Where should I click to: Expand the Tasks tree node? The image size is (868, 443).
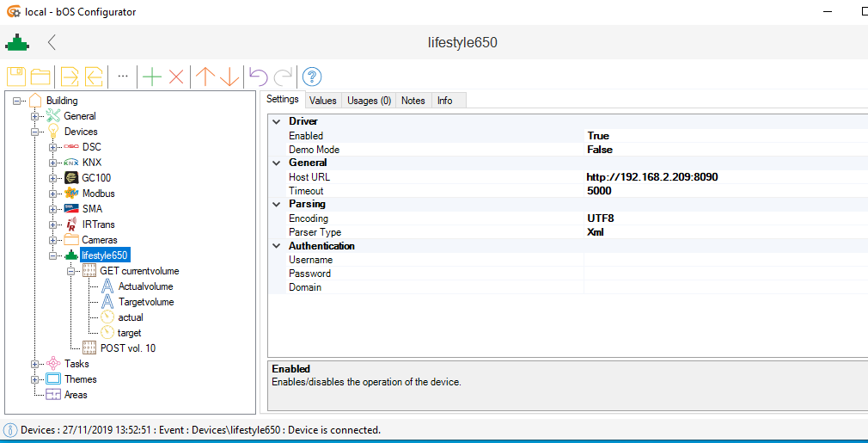(x=35, y=364)
